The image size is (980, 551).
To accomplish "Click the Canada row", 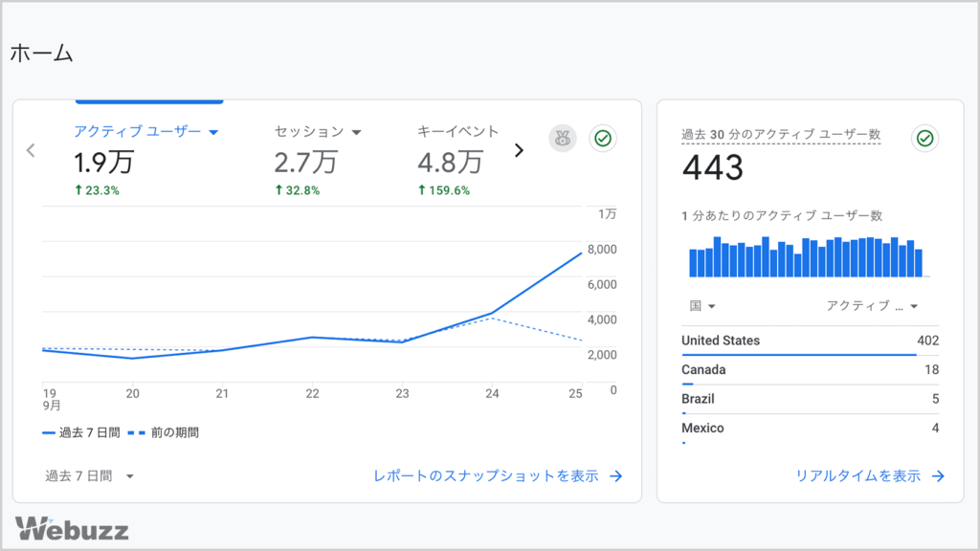I will coord(810,370).
